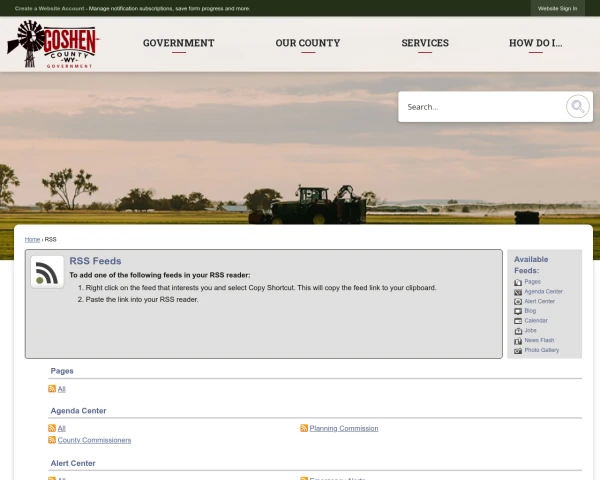Screen dimensions: 600x480
Task: Click RSS icon beside County Commissioners feed
Action: [52, 440]
